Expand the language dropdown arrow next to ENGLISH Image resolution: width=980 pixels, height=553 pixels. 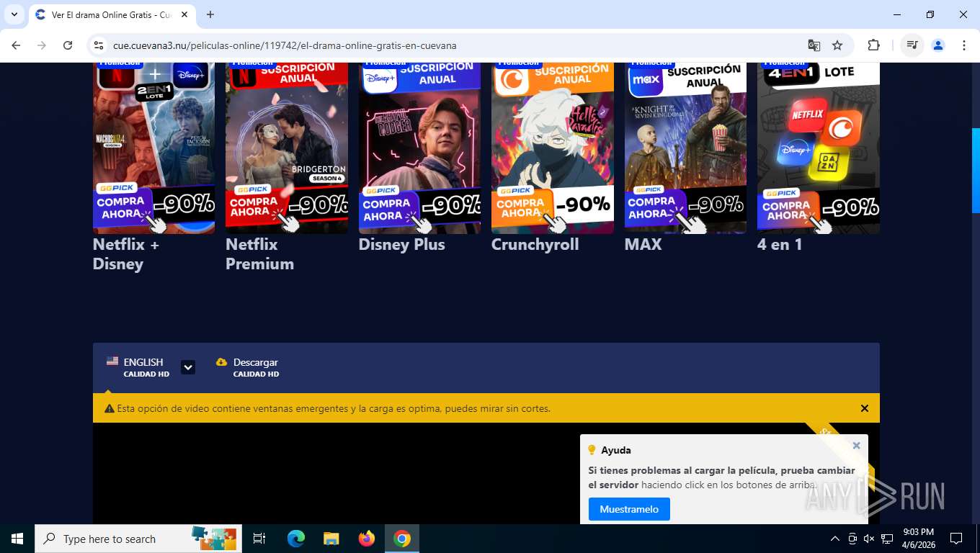[x=187, y=367]
